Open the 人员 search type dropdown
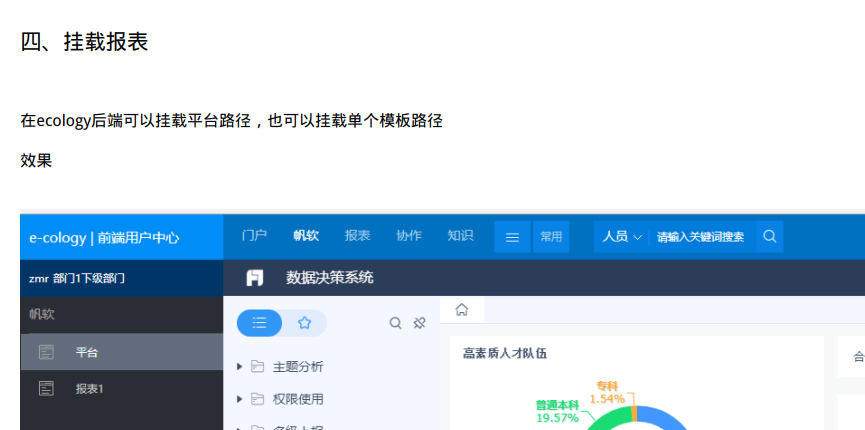 click(622, 237)
